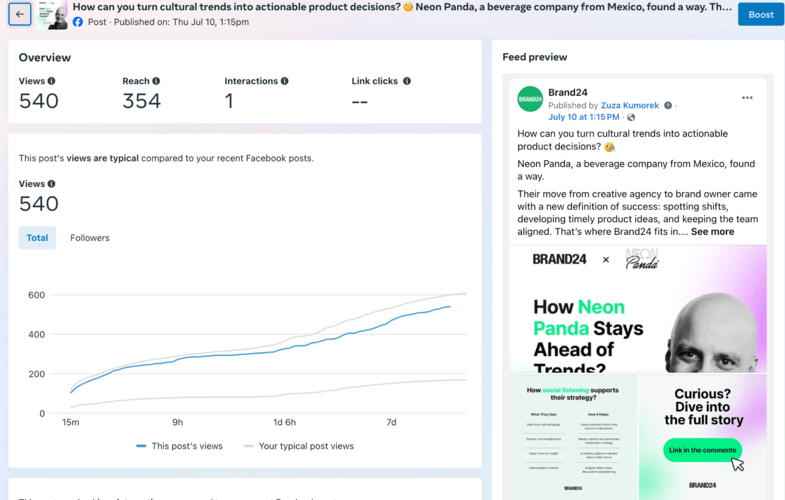785x500 pixels.
Task: Toggle Your typical post views legend item
Action: pos(298,446)
